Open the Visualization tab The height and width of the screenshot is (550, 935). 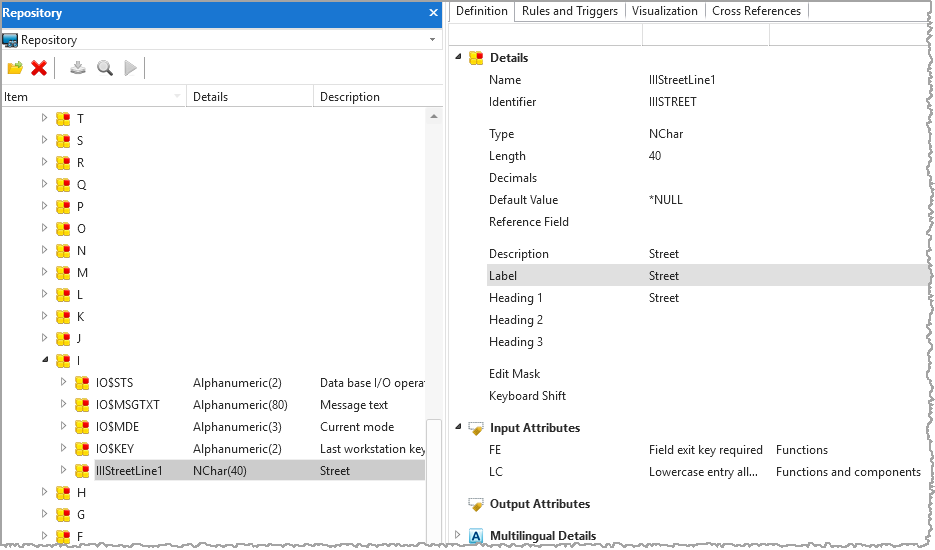point(664,11)
